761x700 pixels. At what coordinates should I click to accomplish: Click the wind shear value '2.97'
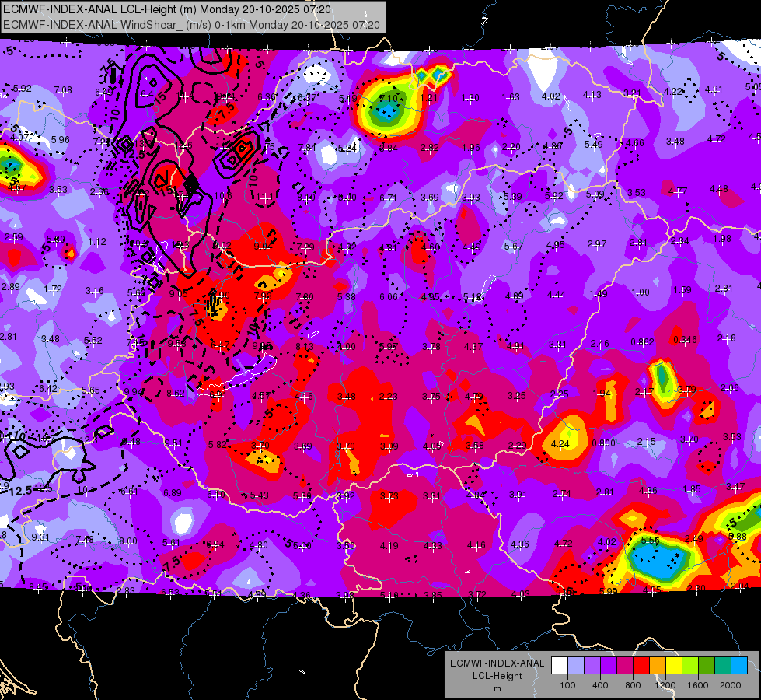596,244
